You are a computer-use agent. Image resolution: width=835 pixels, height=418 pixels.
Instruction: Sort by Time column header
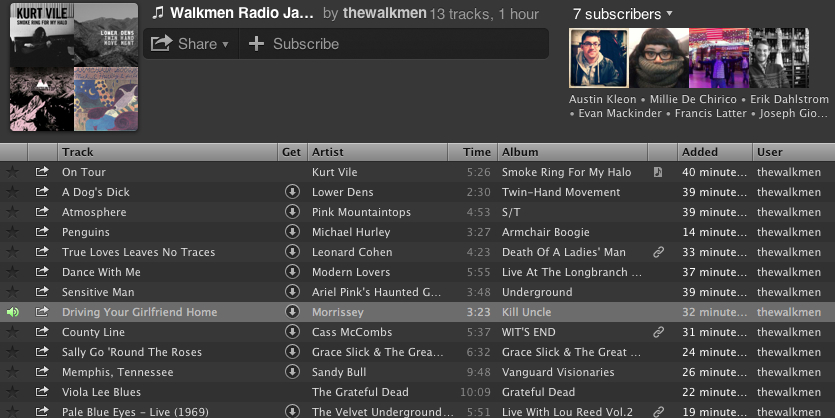(472, 152)
